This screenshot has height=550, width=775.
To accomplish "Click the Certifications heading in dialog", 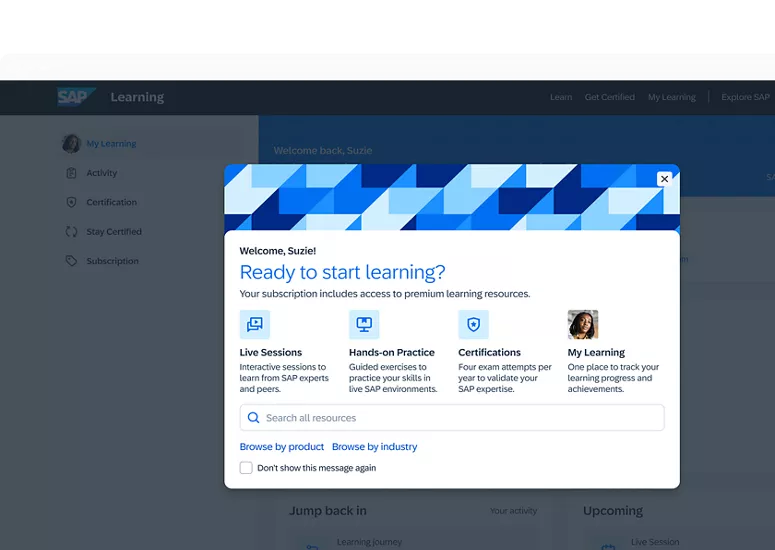I will [x=489, y=352].
